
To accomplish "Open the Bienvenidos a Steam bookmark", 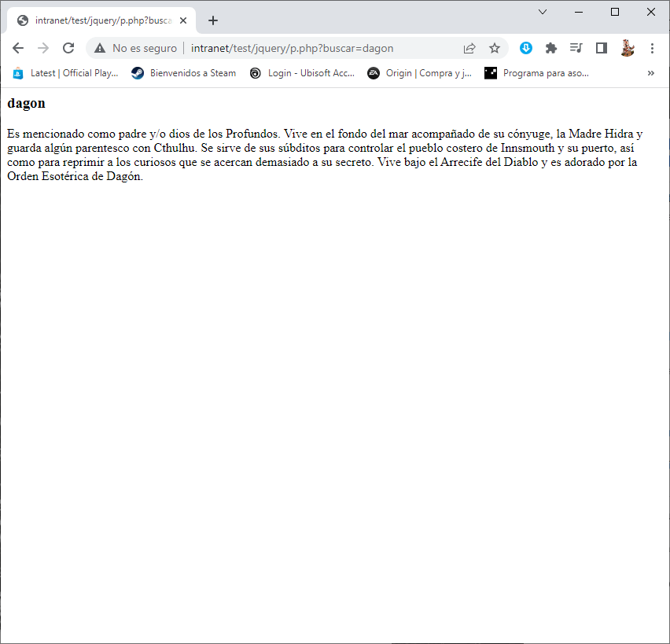I will click(184, 73).
